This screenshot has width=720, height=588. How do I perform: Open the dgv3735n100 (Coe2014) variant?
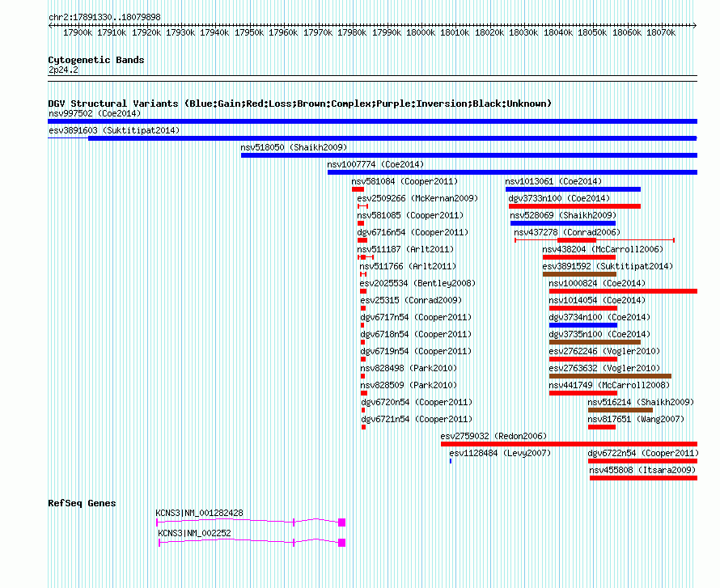pyautogui.click(x=599, y=334)
